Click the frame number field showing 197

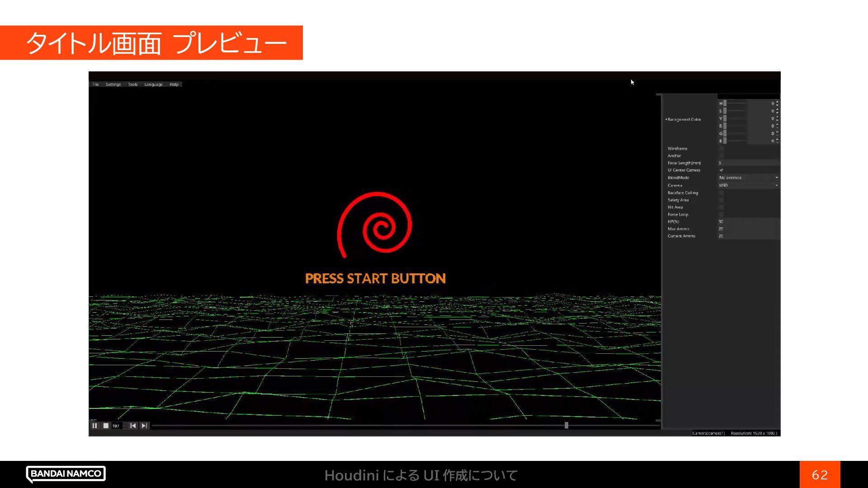[x=116, y=426]
